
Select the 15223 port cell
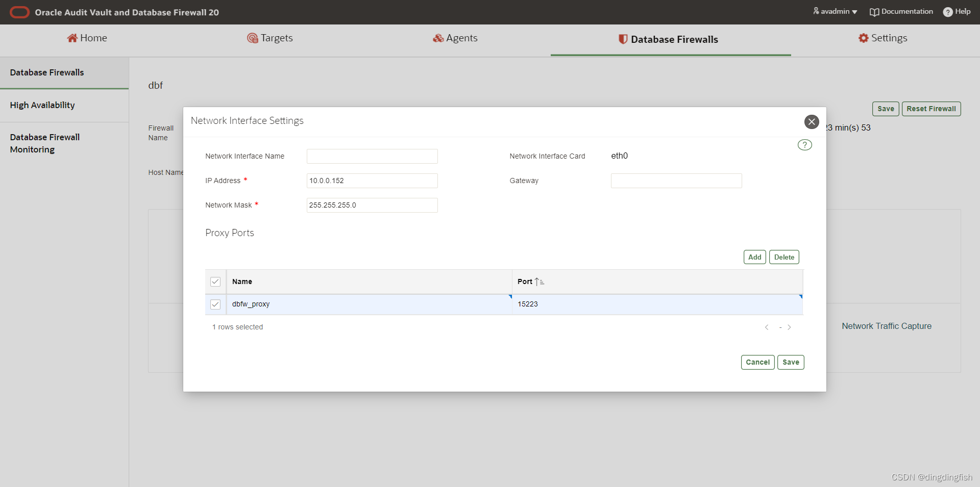[657, 304]
